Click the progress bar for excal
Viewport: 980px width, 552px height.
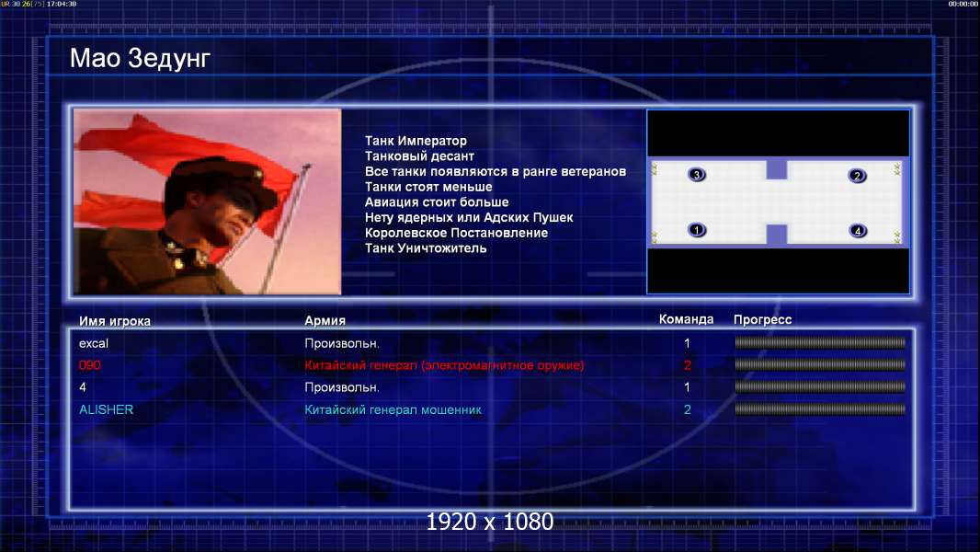(820, 343)
